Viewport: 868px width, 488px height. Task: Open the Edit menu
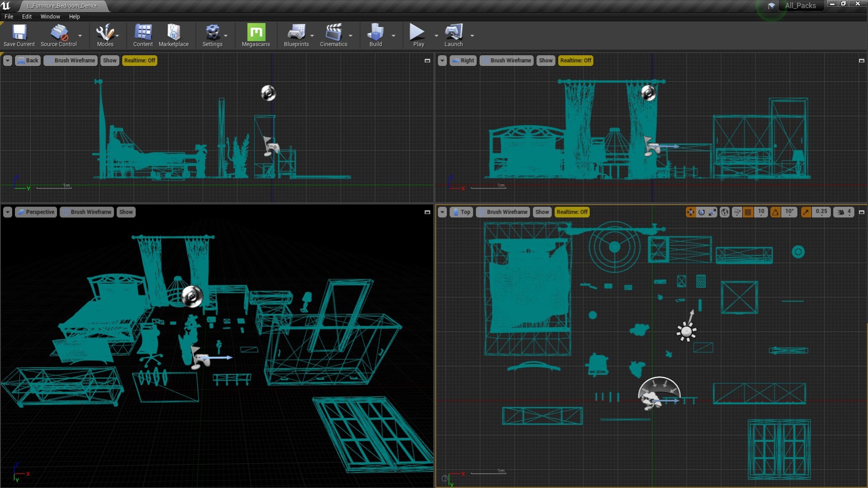click(x=27, y=16)
